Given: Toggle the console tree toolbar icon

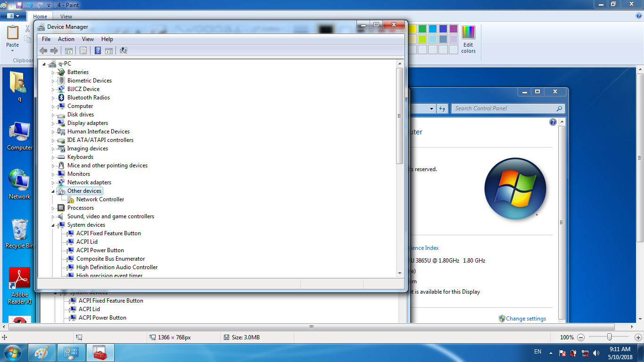Looking at the screenshot, I should point(69,50).
